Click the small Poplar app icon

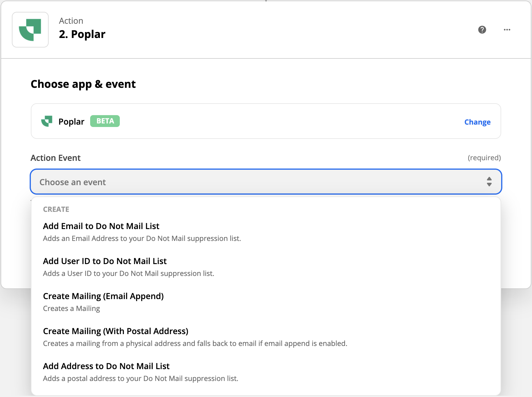pyautogui.click(x=47, y=121)
